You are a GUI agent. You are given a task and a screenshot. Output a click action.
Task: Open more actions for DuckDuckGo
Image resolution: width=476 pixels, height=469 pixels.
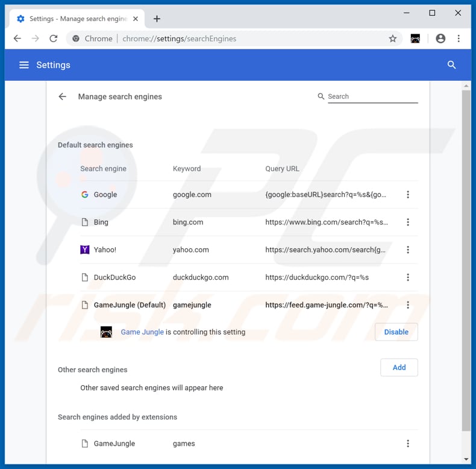pyautogui.click(x=408, y=277)
